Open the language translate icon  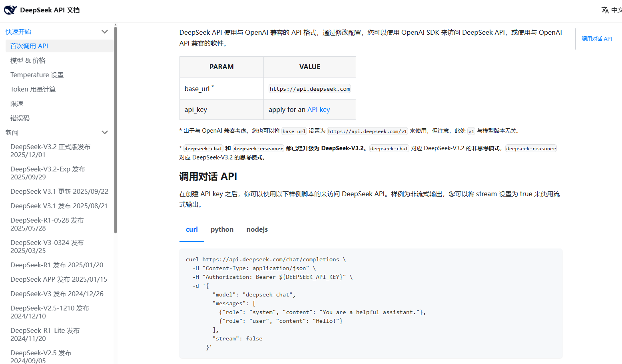(605, 10)
